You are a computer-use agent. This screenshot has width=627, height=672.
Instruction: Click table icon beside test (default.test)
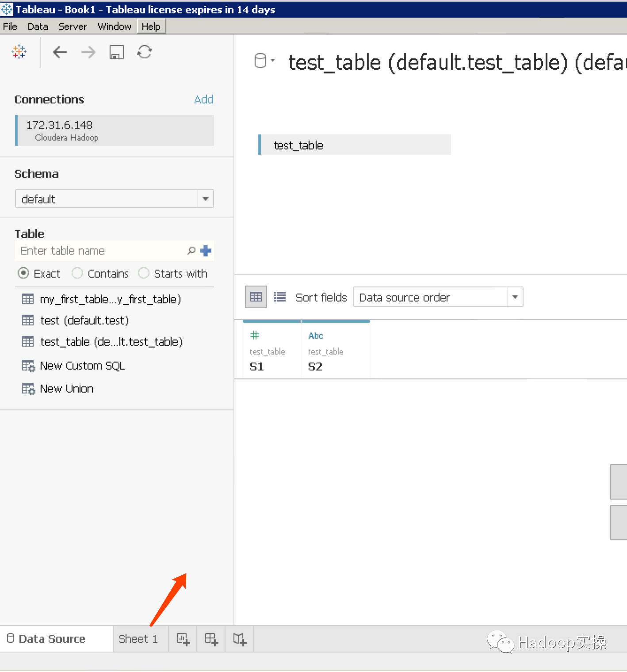pos(28,320)
